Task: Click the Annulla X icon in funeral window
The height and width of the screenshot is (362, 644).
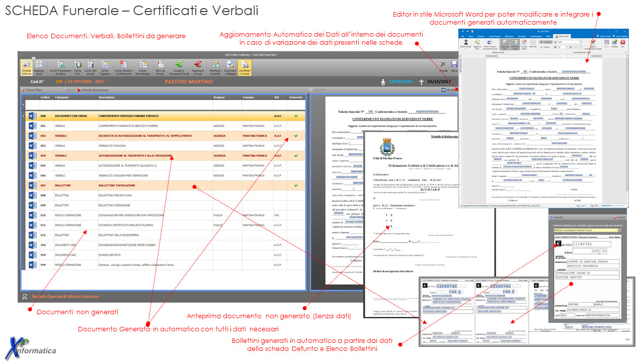Action: coord(443,67)
